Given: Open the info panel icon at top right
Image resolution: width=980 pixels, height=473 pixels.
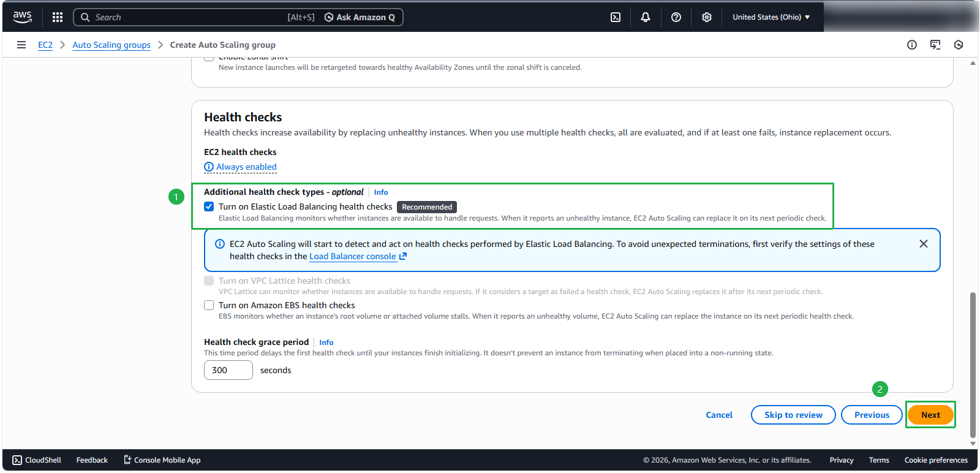Looking at the screenshot, I should (912, 45).
